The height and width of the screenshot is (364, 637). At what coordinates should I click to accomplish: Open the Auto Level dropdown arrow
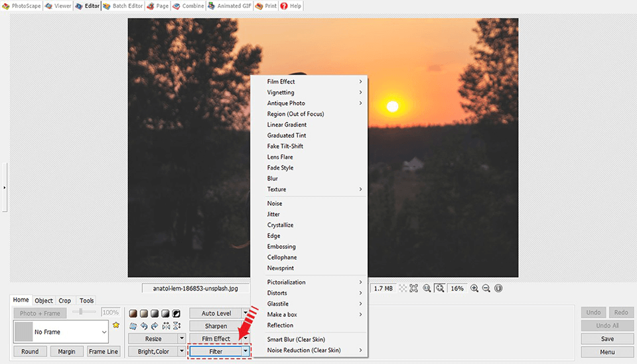(x=246, y=313)
